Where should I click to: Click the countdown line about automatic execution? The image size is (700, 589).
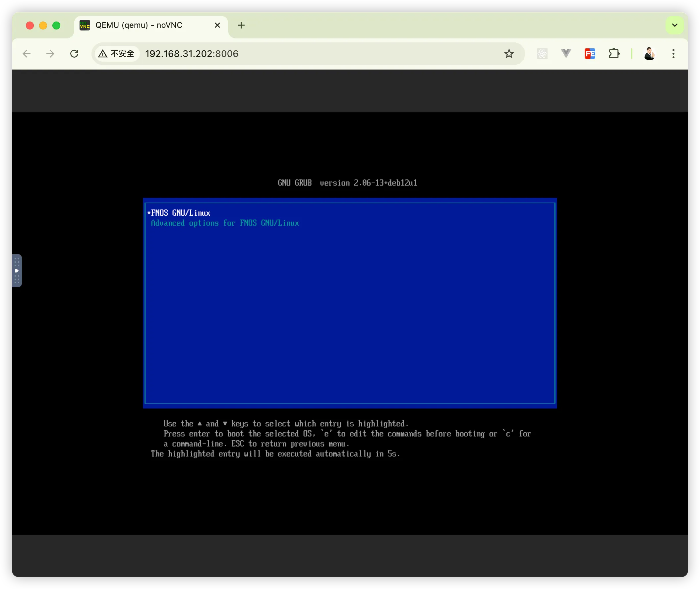tap(275, 454)
